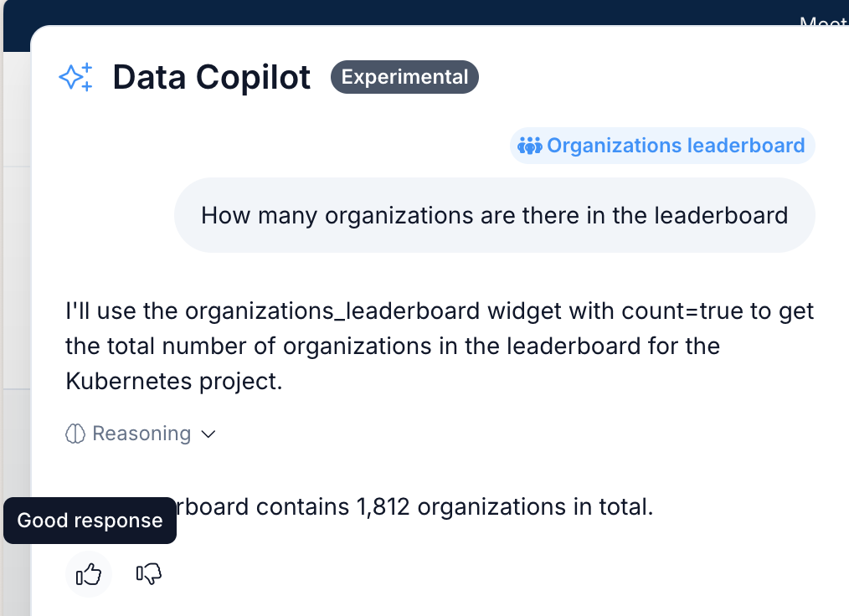Click the thumbs up Good response icon

pyautogui.click(x=89, y=574)
